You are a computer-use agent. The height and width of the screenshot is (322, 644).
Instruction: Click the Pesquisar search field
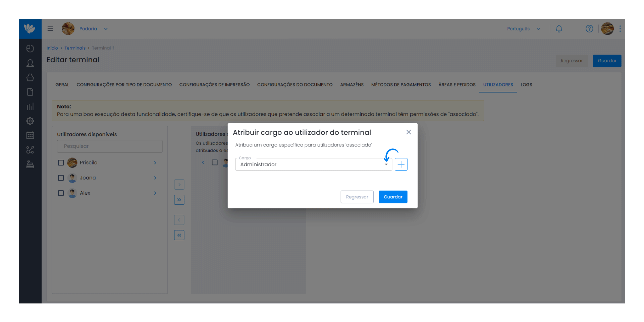(110, 146)
